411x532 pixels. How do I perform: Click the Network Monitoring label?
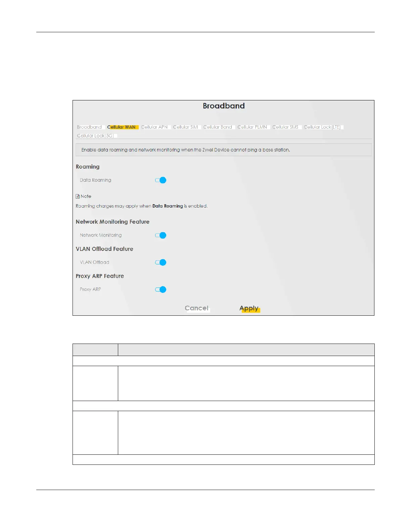tap(101, 235)
